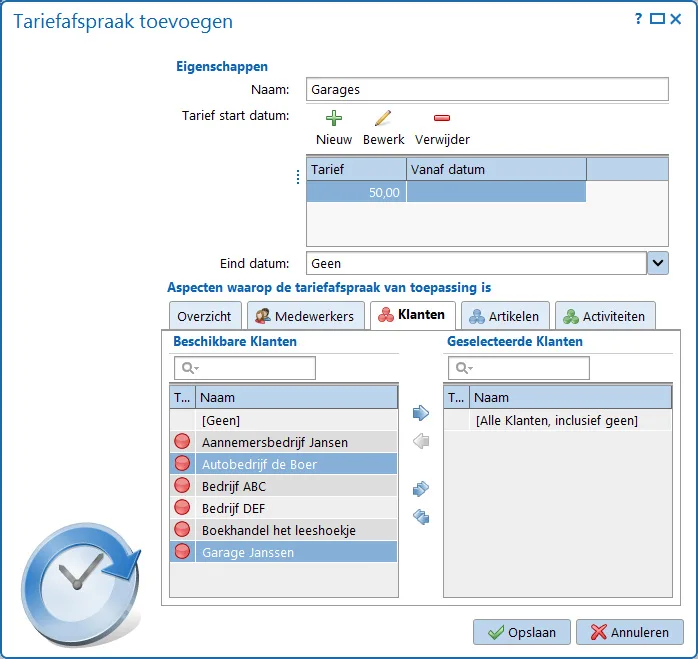Click red status icon for Garage Janssen
The height and width of the screenshot is (659, 698).
[182, 552]
